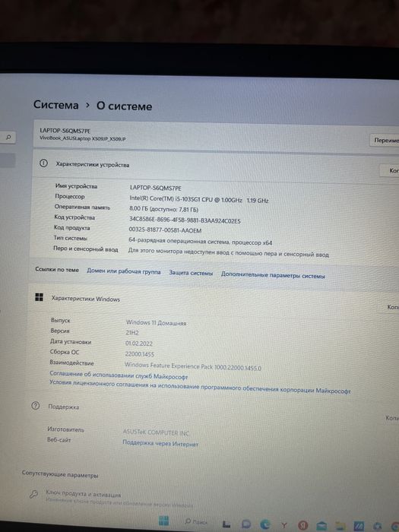
Task: Open Дополнительные параметры системы link
Action: pyautogui.click(x=273, y=275)
